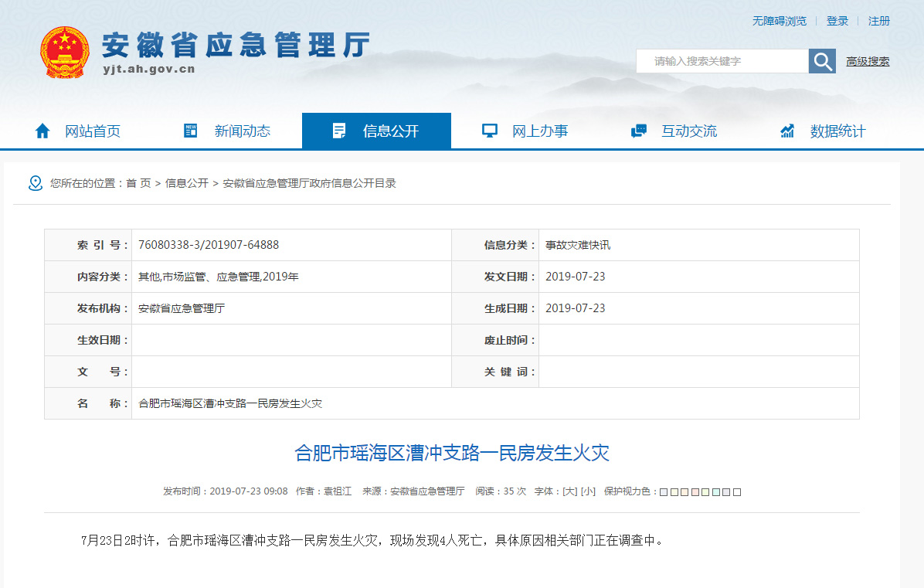Choose the light pink eye-protection color
924x588 pixels.
coord(695,492)
